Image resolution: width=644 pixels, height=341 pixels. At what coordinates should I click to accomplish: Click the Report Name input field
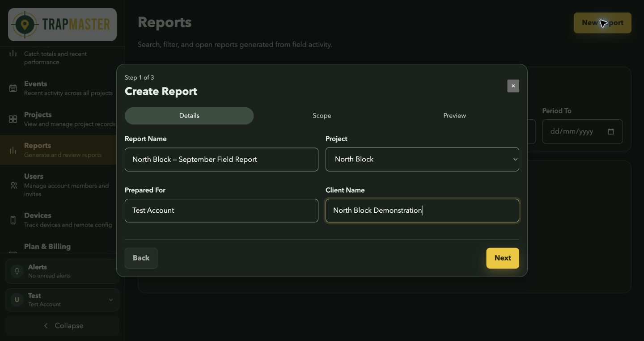(221, 160)
